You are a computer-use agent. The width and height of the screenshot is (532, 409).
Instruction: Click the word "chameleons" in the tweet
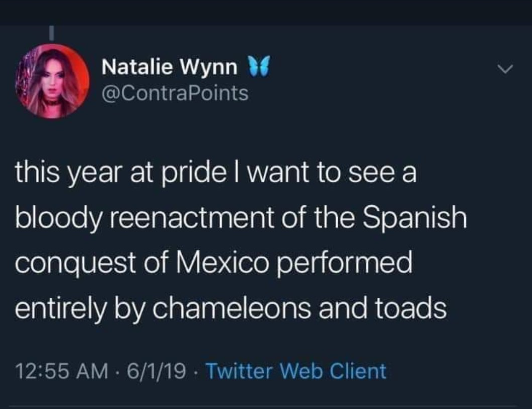[x=230, y=307]
